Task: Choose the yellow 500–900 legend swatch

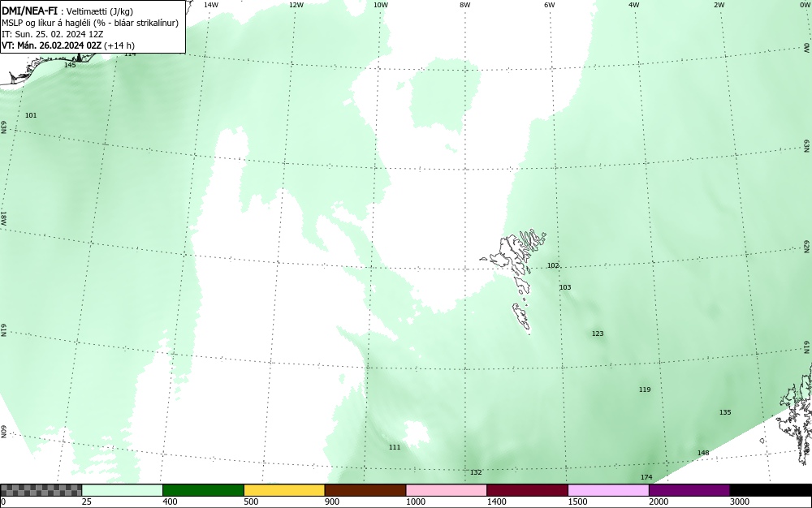Action: click(284, 490)
